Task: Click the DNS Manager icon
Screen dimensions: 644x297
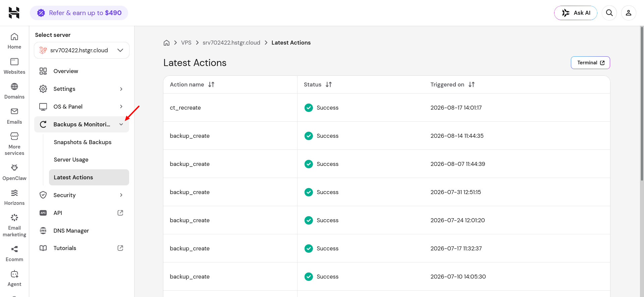Action: (43, 231)
